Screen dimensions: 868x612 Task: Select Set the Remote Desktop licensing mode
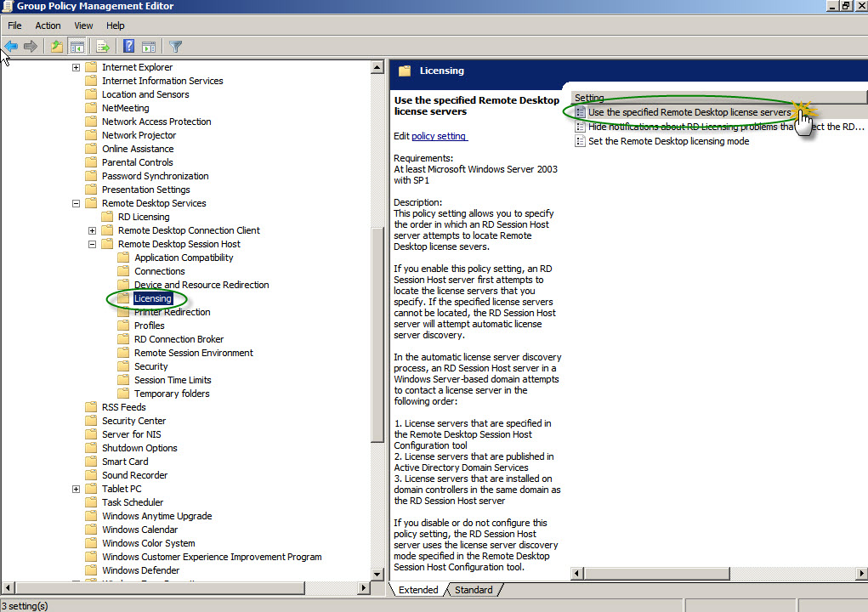click(x=669, y=141)
